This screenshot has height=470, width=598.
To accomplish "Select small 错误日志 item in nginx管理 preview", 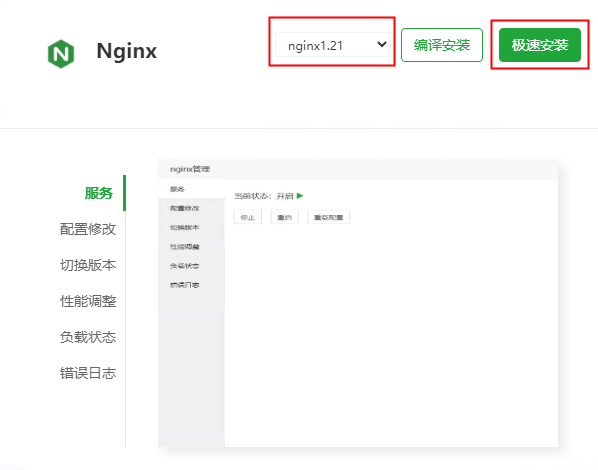I will (x=185, y=285).
